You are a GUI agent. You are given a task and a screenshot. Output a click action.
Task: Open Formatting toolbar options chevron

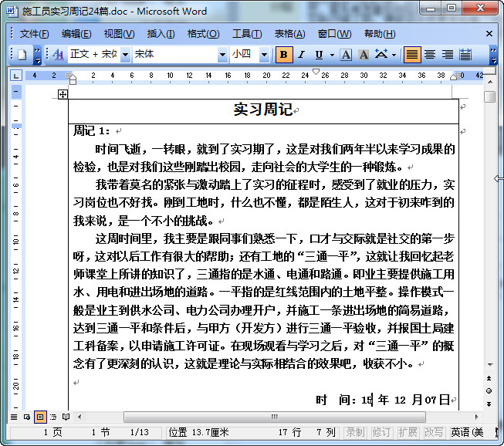point(493,56)
